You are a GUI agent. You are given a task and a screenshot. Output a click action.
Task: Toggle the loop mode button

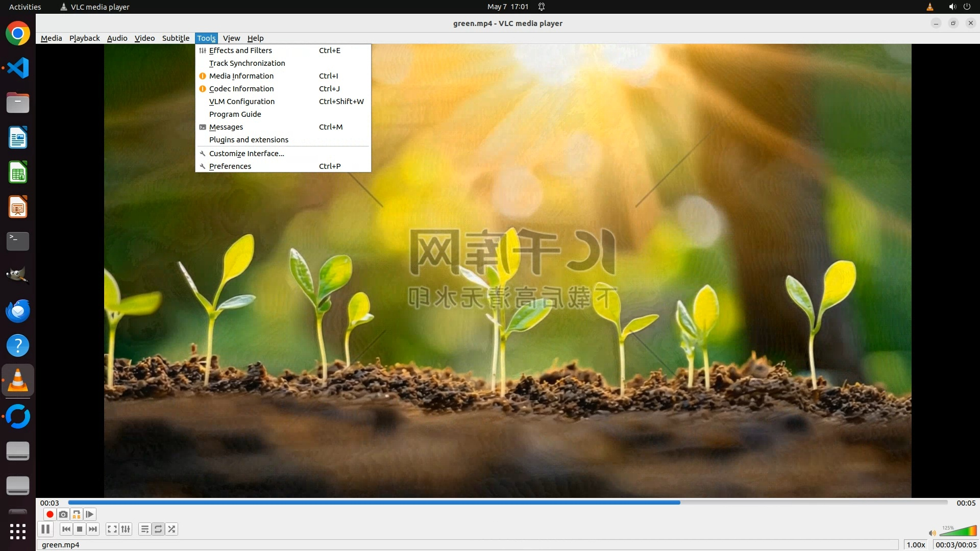[x=158, y=529]
